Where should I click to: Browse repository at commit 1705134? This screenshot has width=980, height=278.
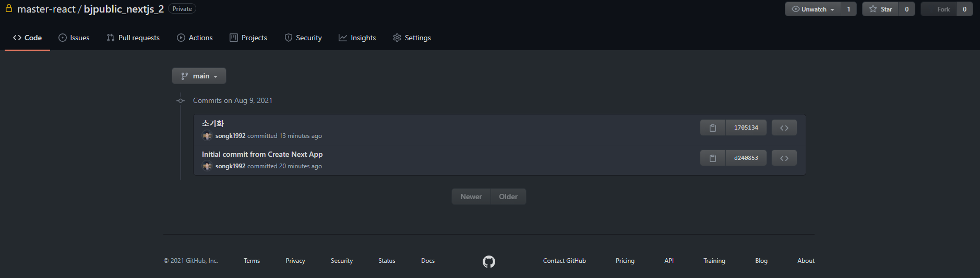click(x=784, y=128)
